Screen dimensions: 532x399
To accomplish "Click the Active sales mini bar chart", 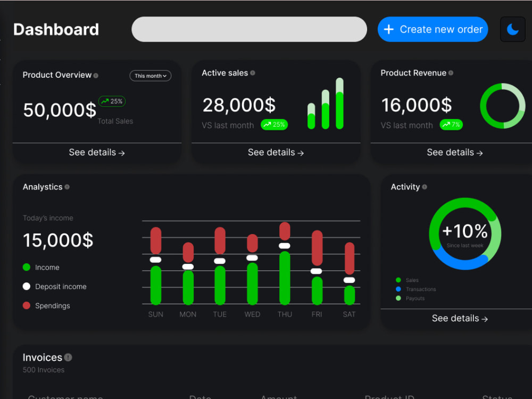I will pos(326,104).
